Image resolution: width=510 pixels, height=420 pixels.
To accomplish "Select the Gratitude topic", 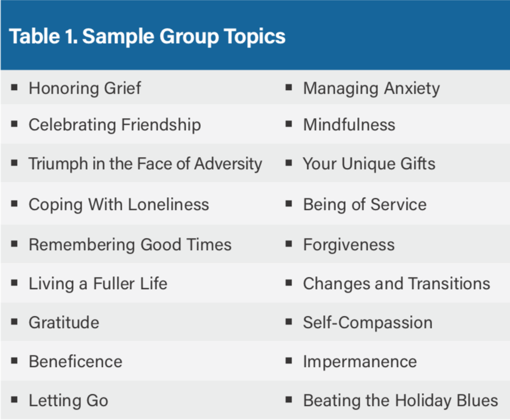I will point(63,323).
